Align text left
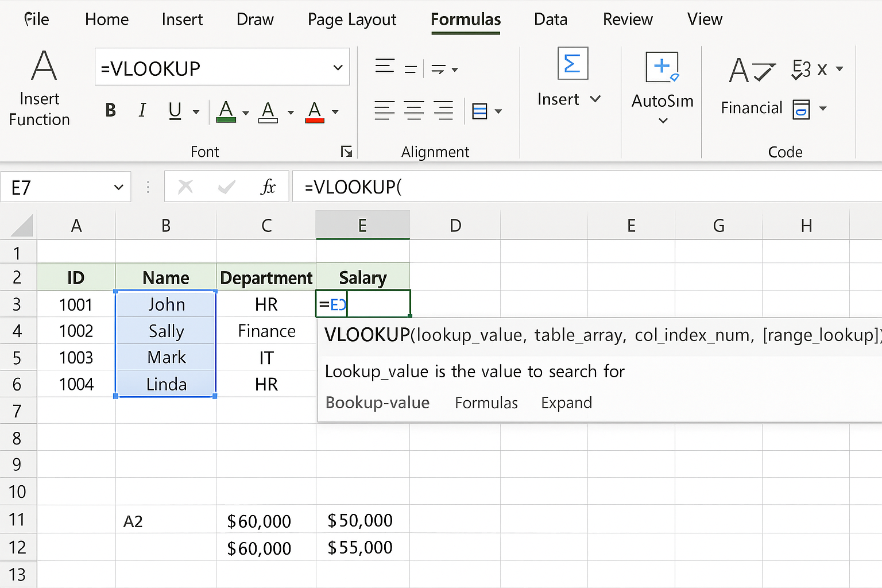Image resolution: width=882 pixels, height=588 pixels. [384, 110]
